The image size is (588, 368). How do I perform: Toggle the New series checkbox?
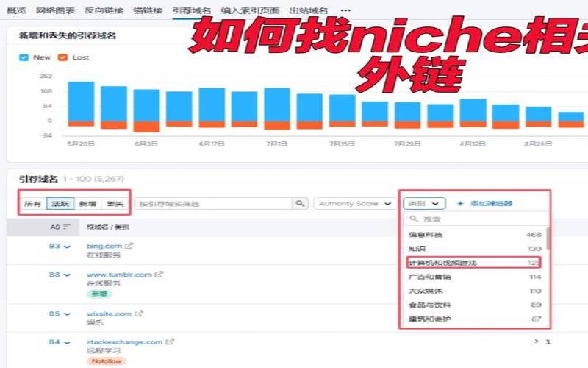tap(24, 57)
